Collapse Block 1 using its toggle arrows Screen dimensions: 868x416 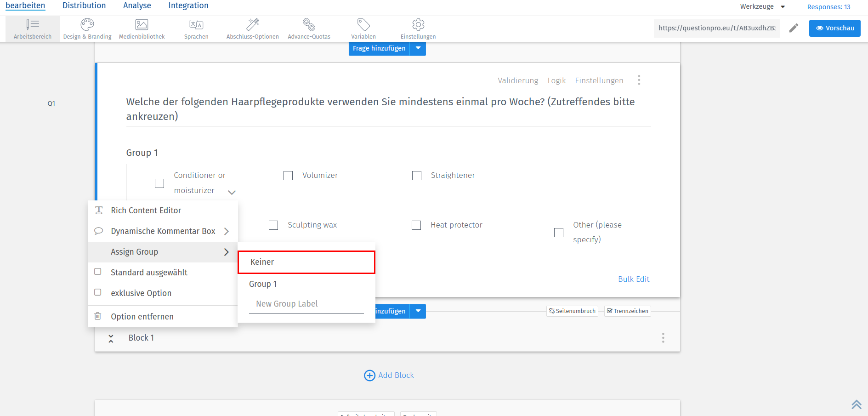111,338
